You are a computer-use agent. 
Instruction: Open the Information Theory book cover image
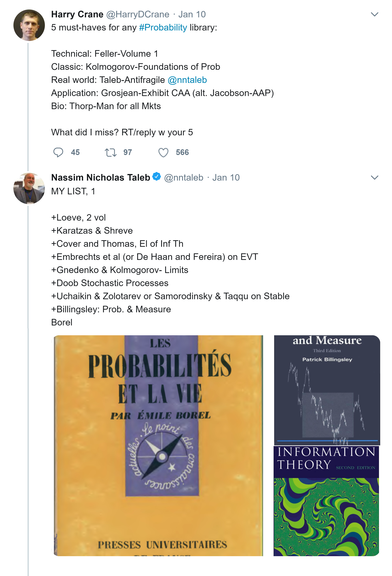coord(326,501)
